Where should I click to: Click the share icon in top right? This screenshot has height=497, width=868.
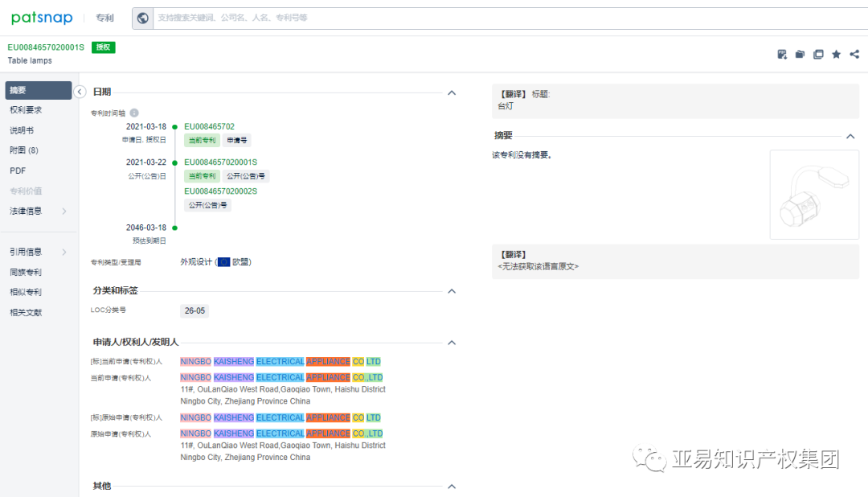(x=854, y=55)
